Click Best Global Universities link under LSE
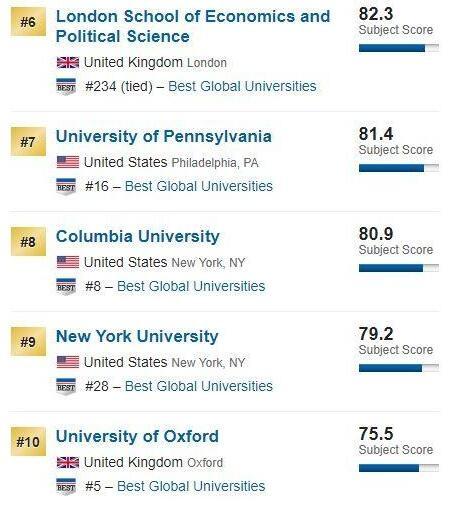Image resolution: width=453 pixels, height=506 pixels. [242, 86]
